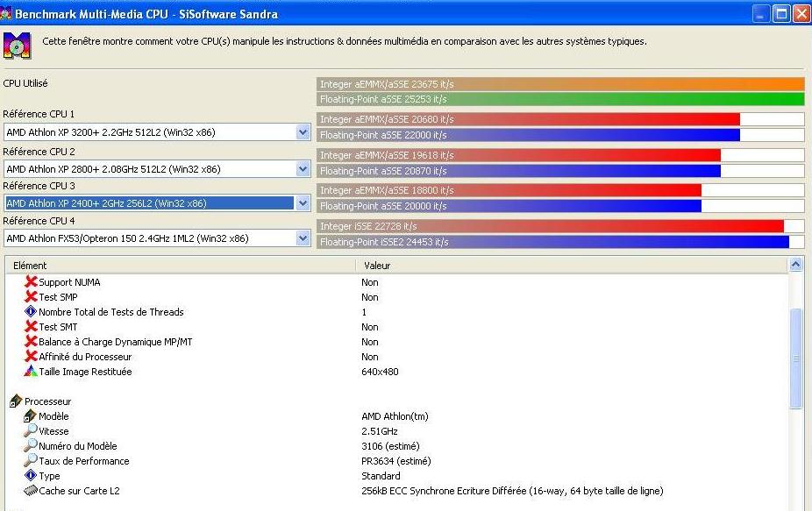Click the 640x480 value

pyautogui.click(x=380, y=372)
